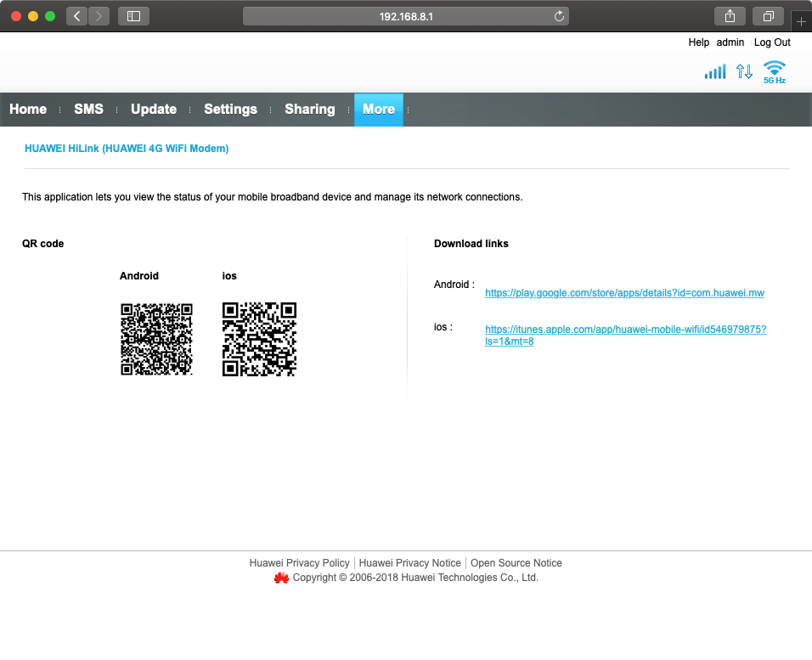
Task: Go to the Update tab
Action: tap(154, 110)
